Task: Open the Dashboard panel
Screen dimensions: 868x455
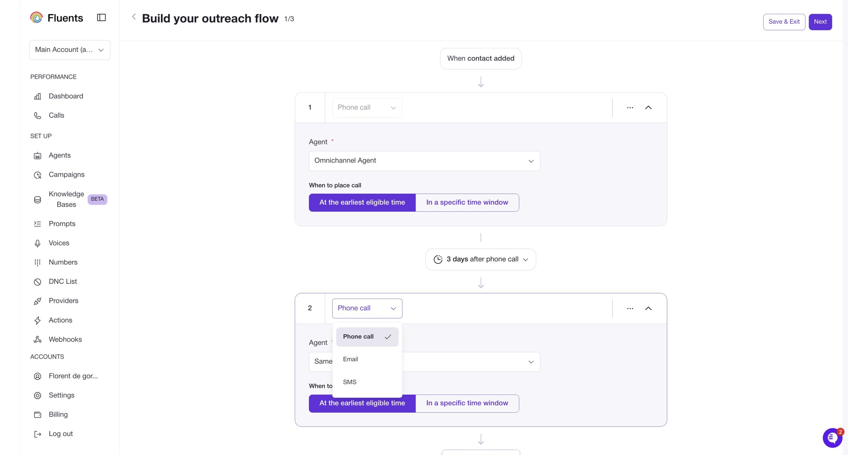Action: click(66, 96)
